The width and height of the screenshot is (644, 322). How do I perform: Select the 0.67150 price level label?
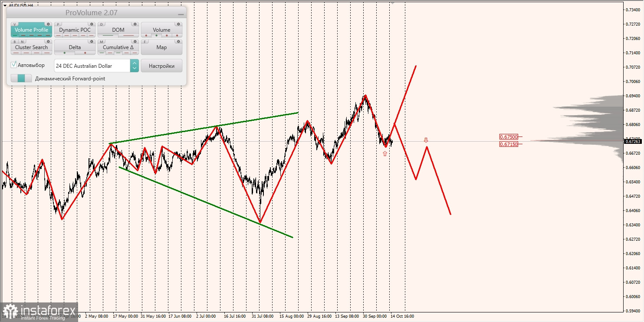click(x=508, y=144)
